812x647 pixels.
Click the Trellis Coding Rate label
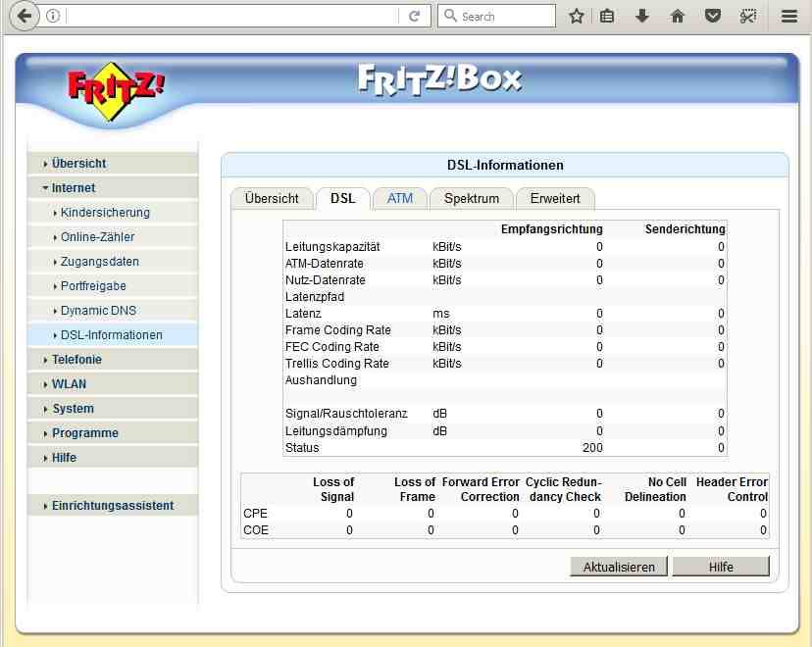pos(337,364)
